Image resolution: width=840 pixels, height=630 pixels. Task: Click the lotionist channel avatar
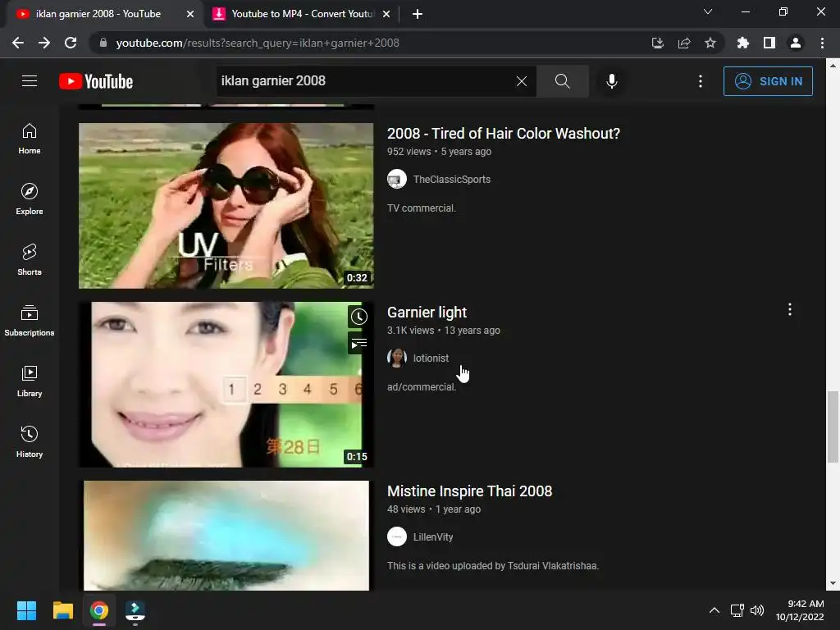[x=397, y=358]
